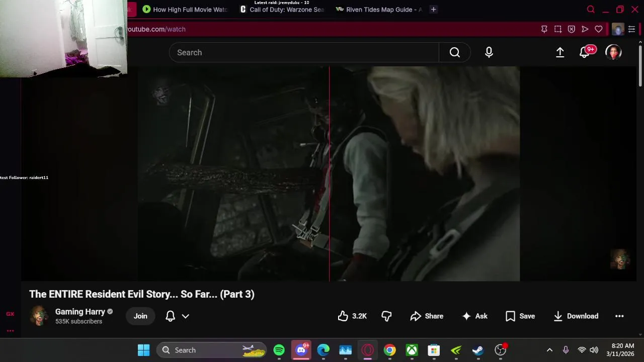Open the YouTube upload/create icon

[560, 52]
